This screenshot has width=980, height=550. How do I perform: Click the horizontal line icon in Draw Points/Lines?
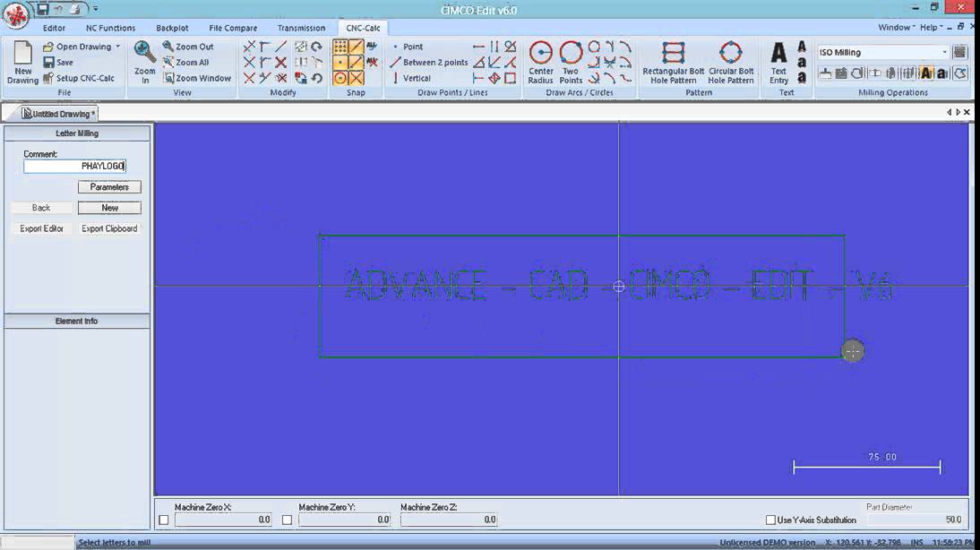coord(478,47)
